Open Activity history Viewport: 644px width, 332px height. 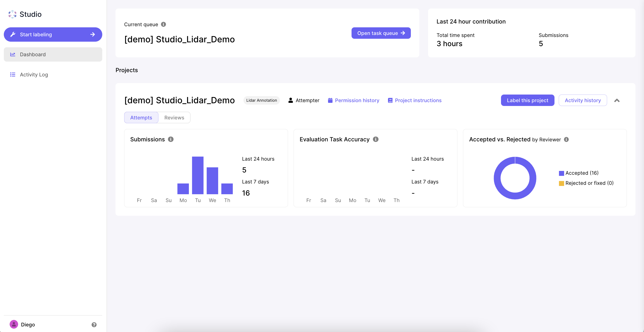582,100
